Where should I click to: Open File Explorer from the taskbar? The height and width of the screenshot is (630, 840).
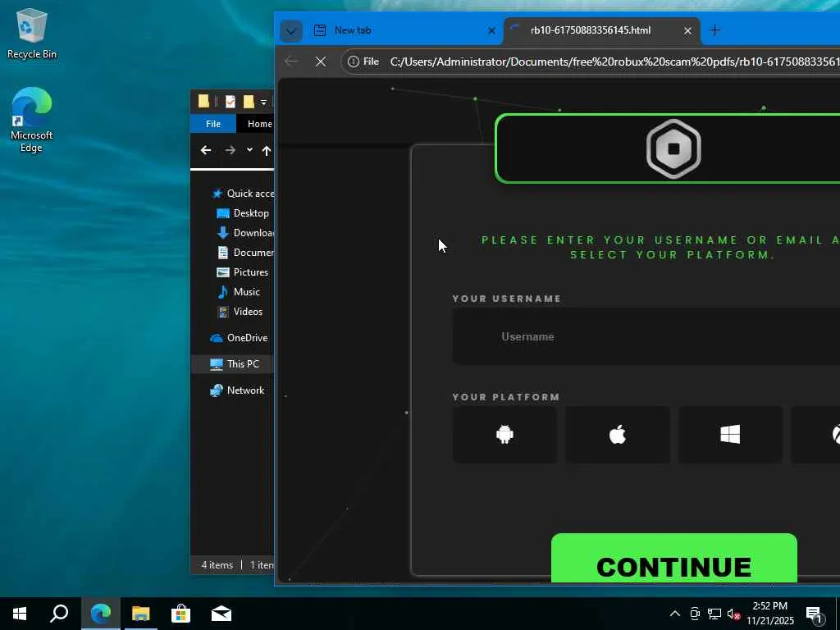click(141, 614)
